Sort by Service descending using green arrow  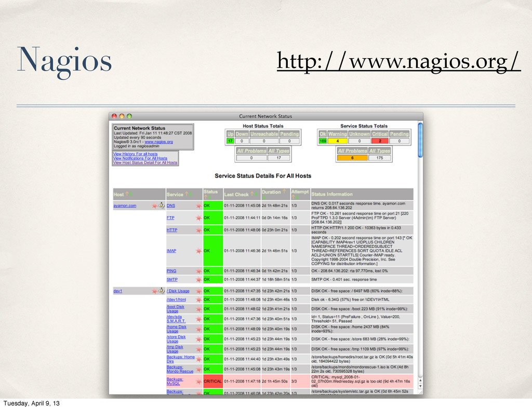coord(190,194)
